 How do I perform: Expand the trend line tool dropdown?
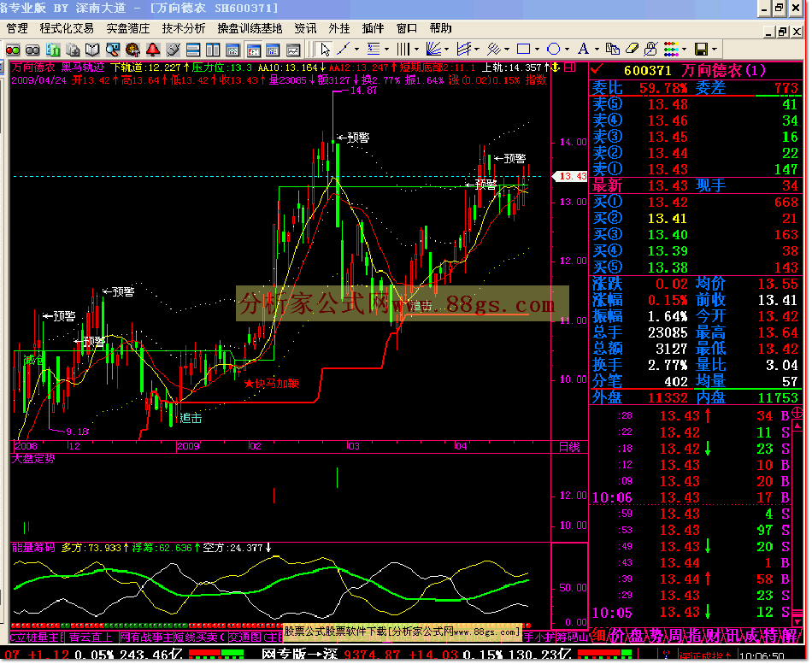coord(356,50)
